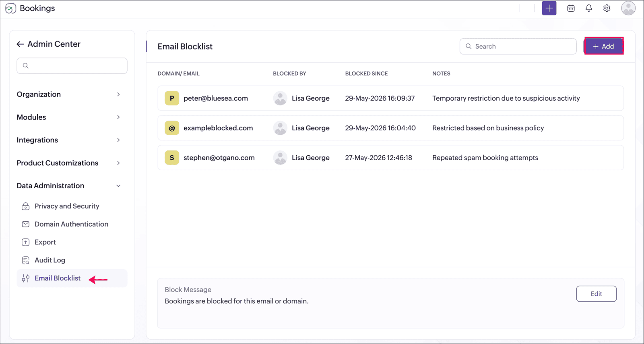Image resolution: width=644 pixels, height=344 pixels.
Task: Click date 29-May-2026 16:09:37
Action: [x=380, y=98]
